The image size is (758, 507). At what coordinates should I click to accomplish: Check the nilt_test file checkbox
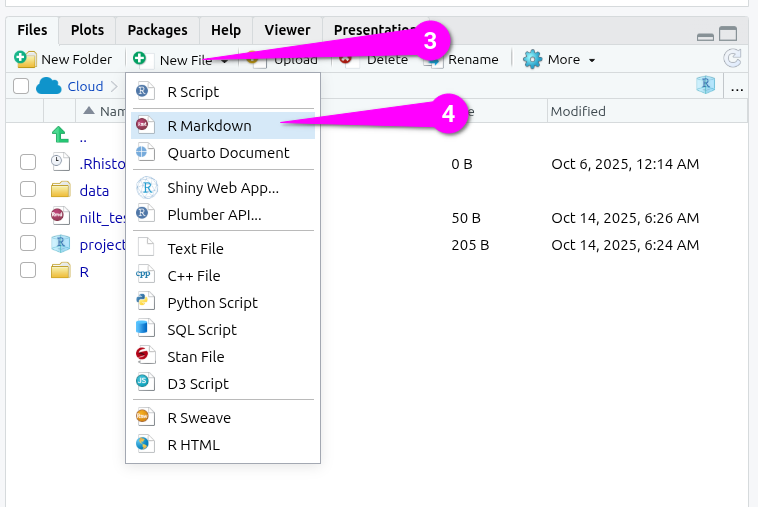pyautogui.click(x=28, y=217)
